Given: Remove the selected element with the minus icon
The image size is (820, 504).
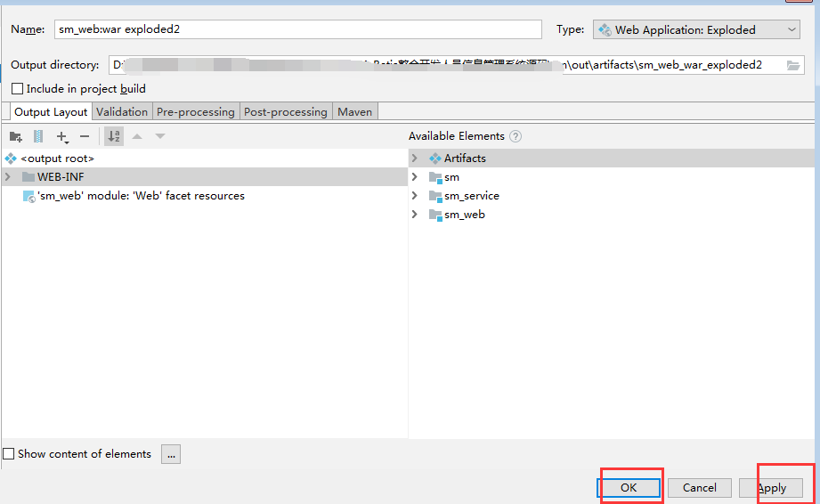Looking at the screenshot, I should click(85, 137).
